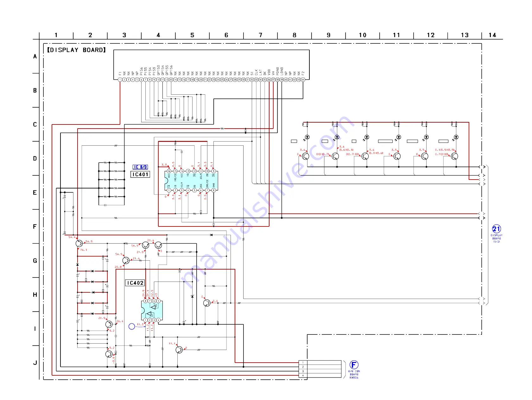Viewport: 532px width, 400px height.
Task: Click connector pin 33 labeled CLK
Action: (x=256, y=79)
